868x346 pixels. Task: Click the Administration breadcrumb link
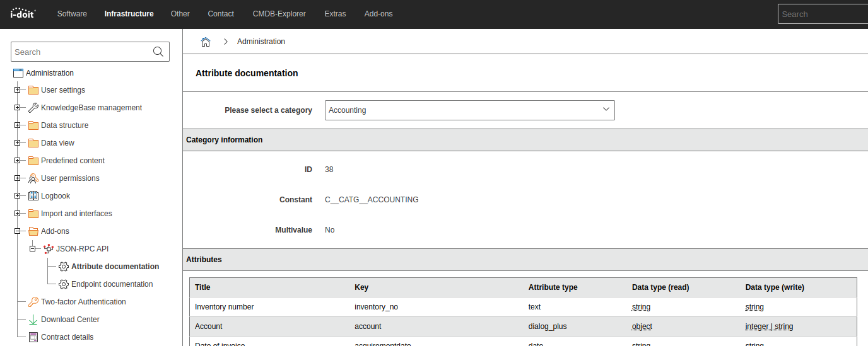(x=261, y=42)
